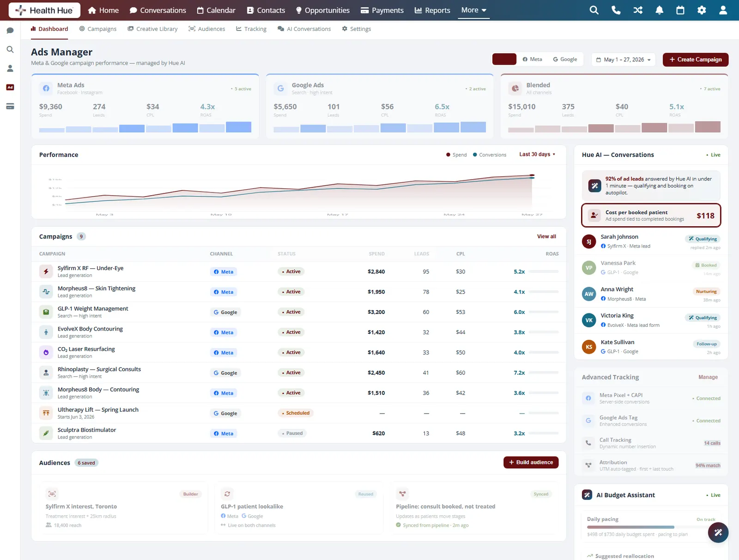Screen dimensions: 739x560
Task: Open the card icon in left sidebar
Action: click(10, 106)
